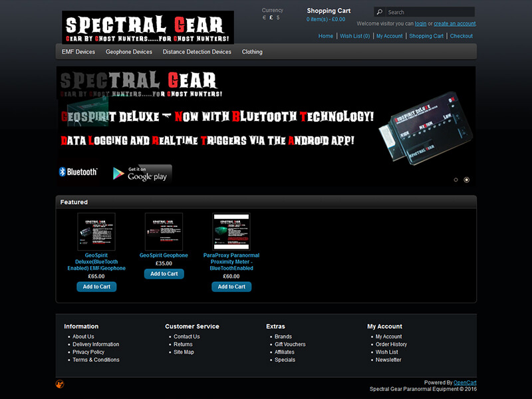
Task: Click the Bluetooth logo in the banner
Action: point(78,172)
